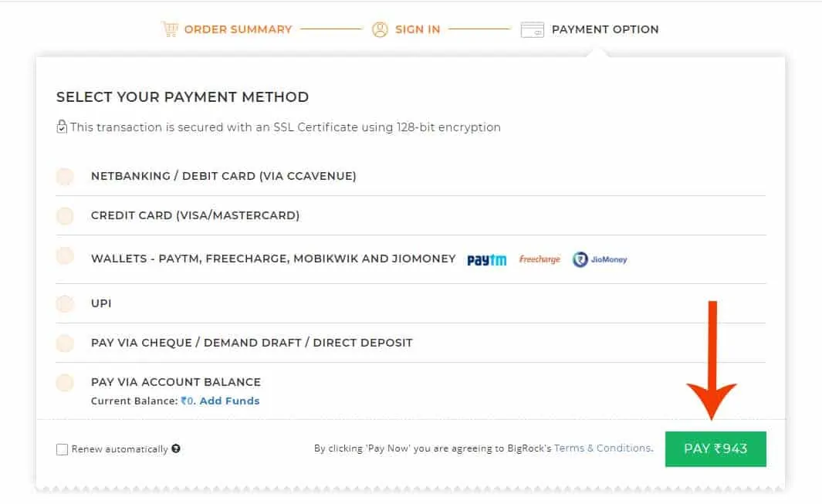Click the Paytm wallet logo
The width and height of the screenshot is (822, 504).
[x=486, y=259]
